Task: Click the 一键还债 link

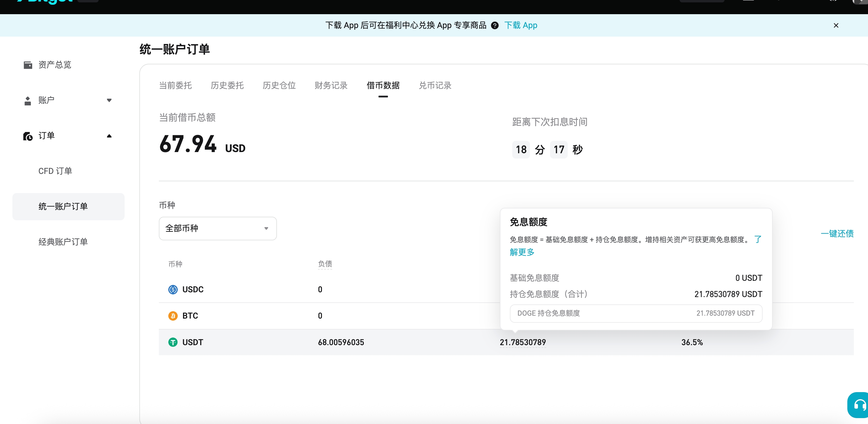Action: point(837,233)
